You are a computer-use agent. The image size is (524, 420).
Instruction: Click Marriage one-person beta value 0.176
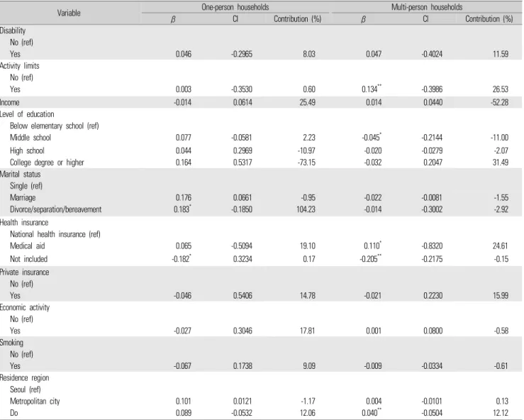pos(184,198)
